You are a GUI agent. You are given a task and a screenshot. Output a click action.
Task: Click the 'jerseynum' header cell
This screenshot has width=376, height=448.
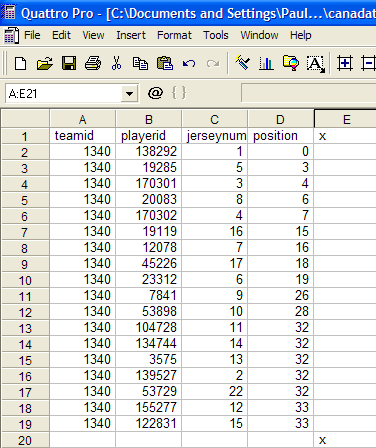[x=215, y=136]
